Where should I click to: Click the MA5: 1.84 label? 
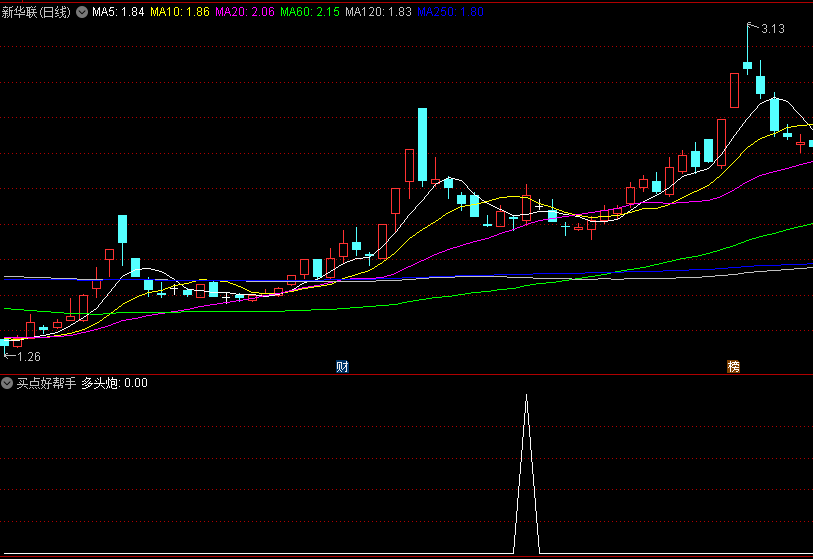[118, 12]
